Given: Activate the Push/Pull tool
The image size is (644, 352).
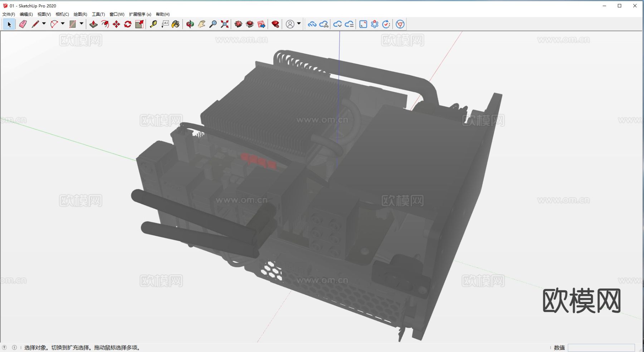Looking at the screenshot, I should click(x=93, y=24).
